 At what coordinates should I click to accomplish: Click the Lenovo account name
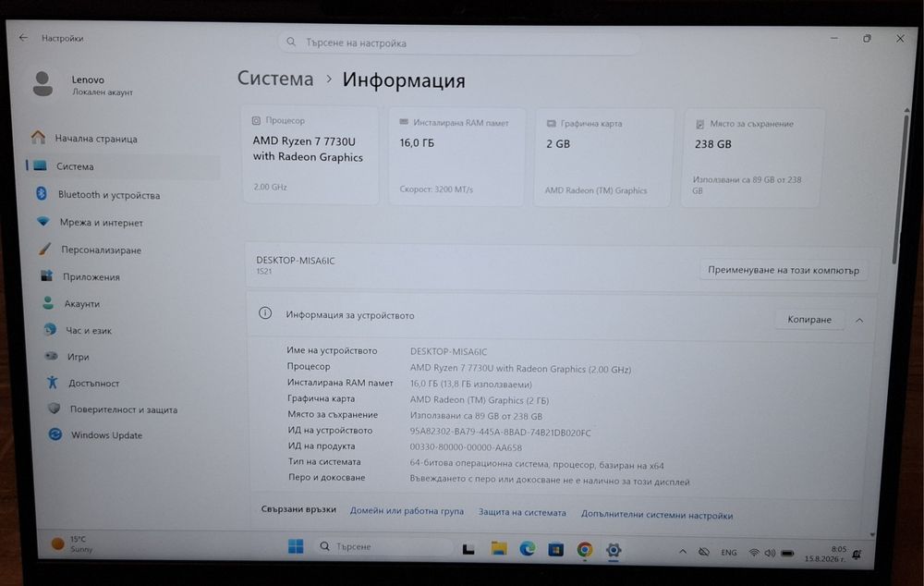(88, 79)
